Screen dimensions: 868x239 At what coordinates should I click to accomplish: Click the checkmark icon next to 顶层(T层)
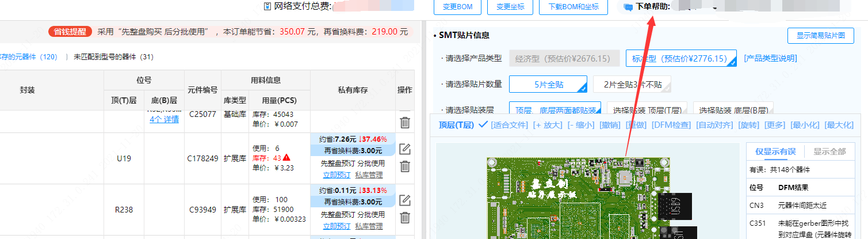coord(483,124)
